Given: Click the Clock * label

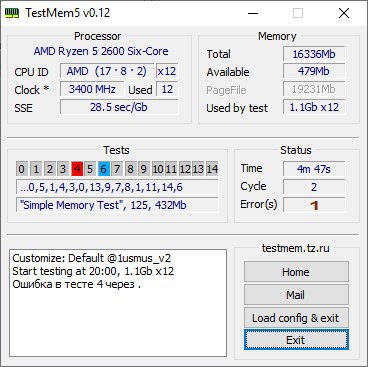Looking at the screenshot, I should 32,90.
